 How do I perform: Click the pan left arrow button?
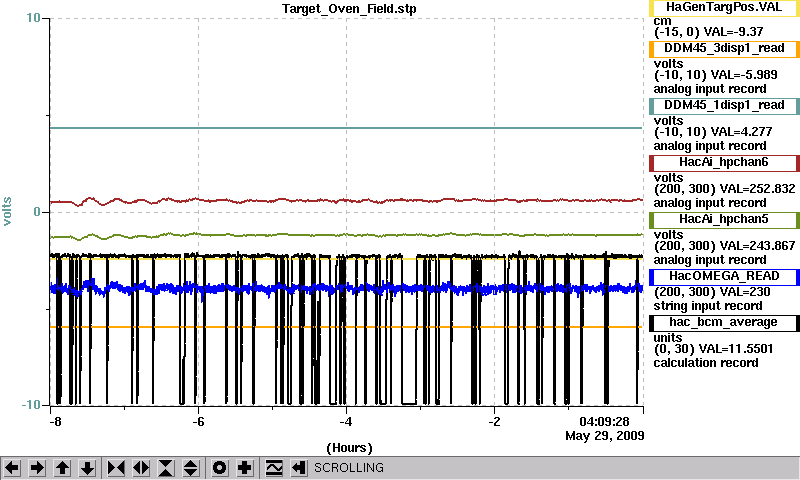click(12, 468)
